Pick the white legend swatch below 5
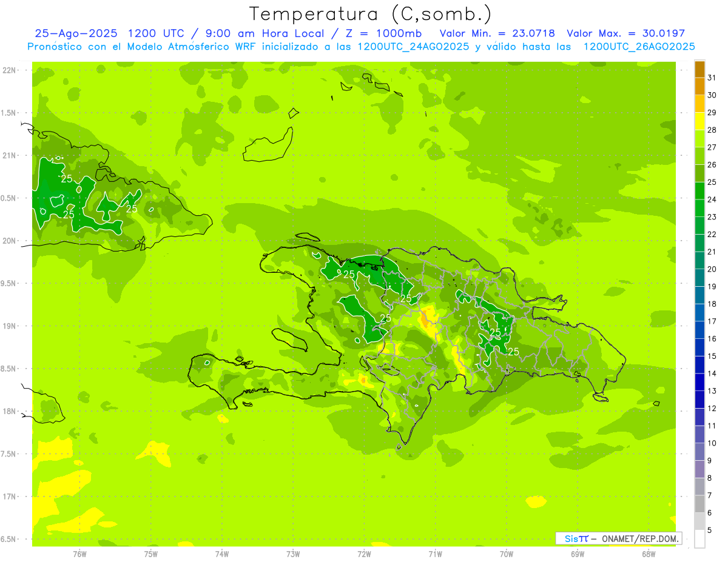The height and width of the screenshot is (562, 728). (x=699, y=539)
